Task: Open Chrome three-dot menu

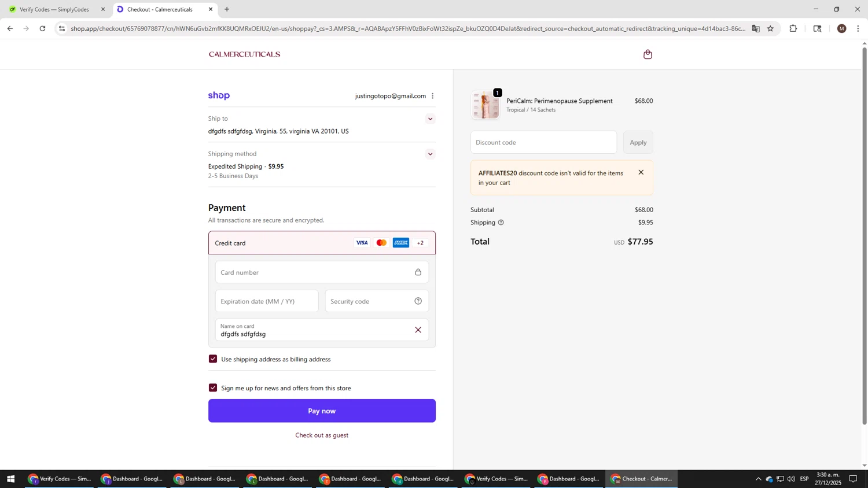Action: pyautogui.click(x=858, y=28)
